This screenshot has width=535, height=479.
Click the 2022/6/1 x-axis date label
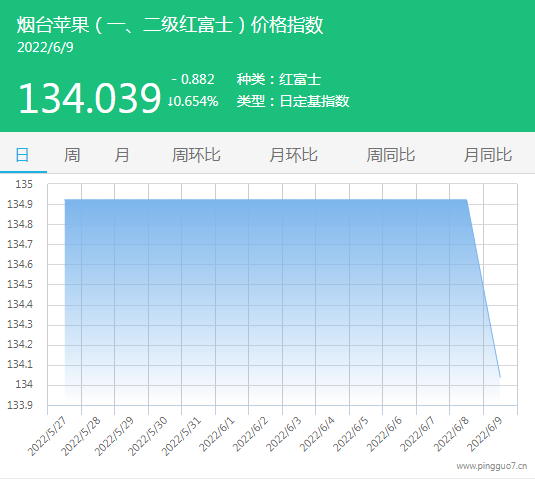tap(217, 434)
